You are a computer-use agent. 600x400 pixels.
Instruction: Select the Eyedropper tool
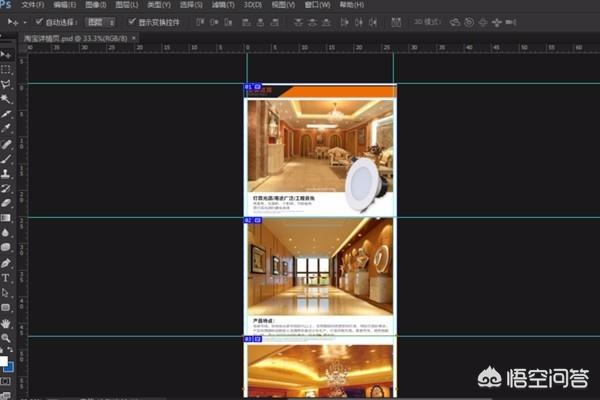point(6,129)
